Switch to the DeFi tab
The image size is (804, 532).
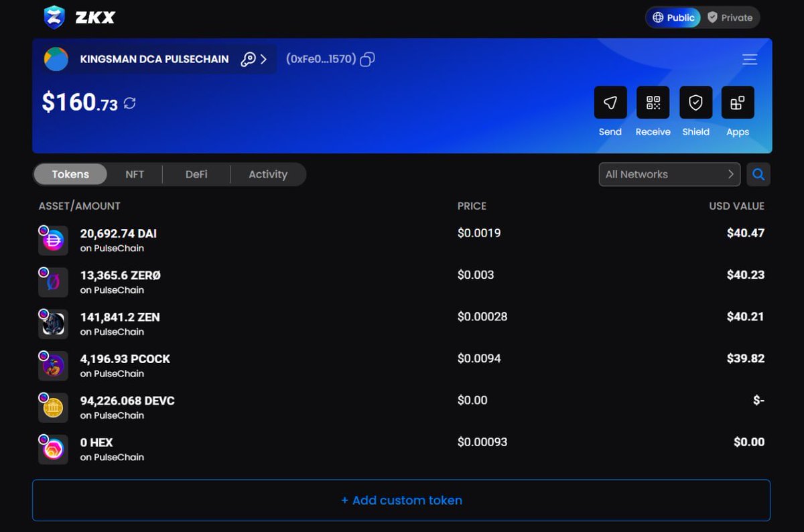click(196, 174)
